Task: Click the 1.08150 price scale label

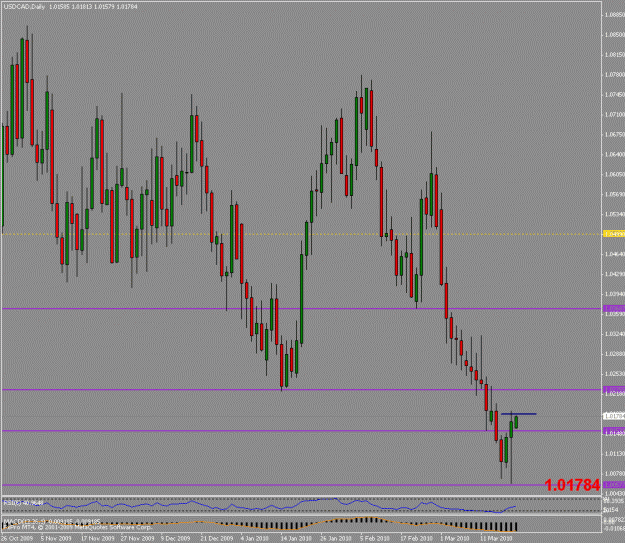Action: pos(614,55)
